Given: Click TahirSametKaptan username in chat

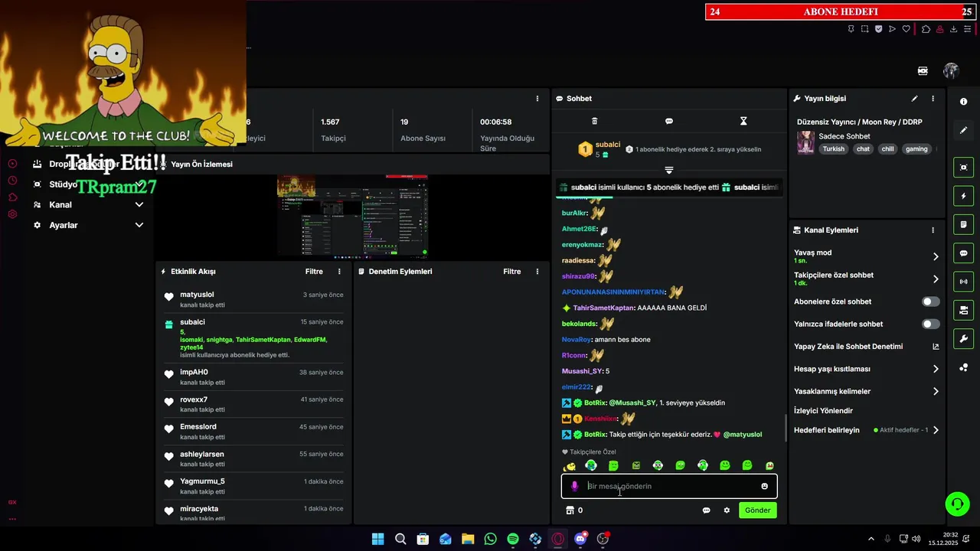Looking at the screenshot, I should point(603,308).
